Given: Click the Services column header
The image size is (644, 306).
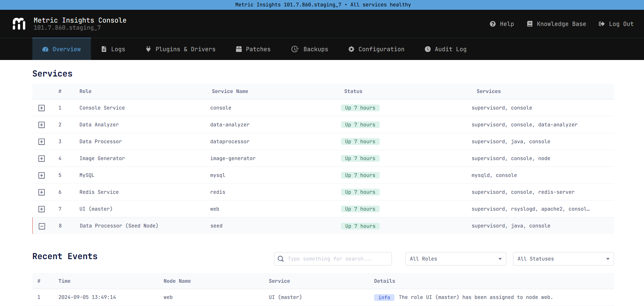Looking at the screenshot, I should 488,91.
